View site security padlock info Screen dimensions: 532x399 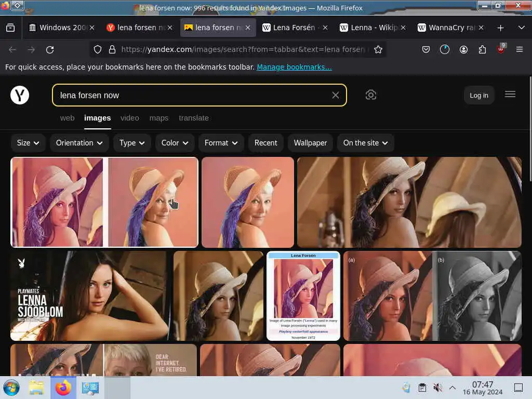click(x=112, y=49)
